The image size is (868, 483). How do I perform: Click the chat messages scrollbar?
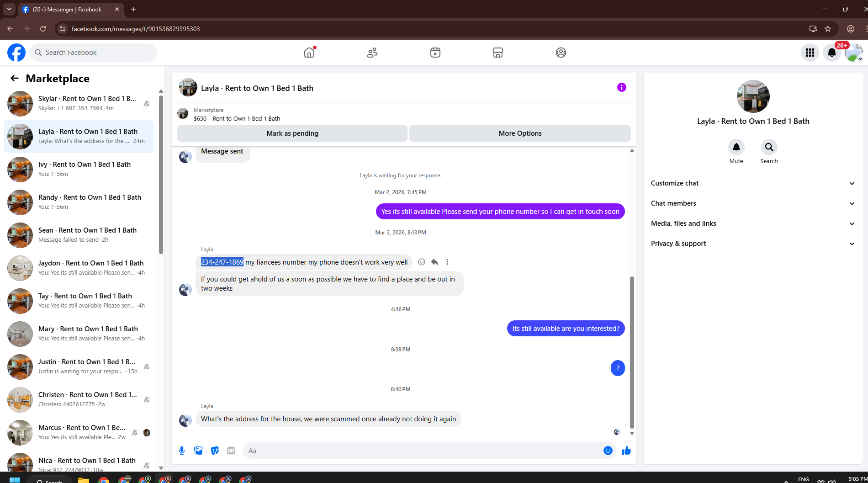(632, 352)
